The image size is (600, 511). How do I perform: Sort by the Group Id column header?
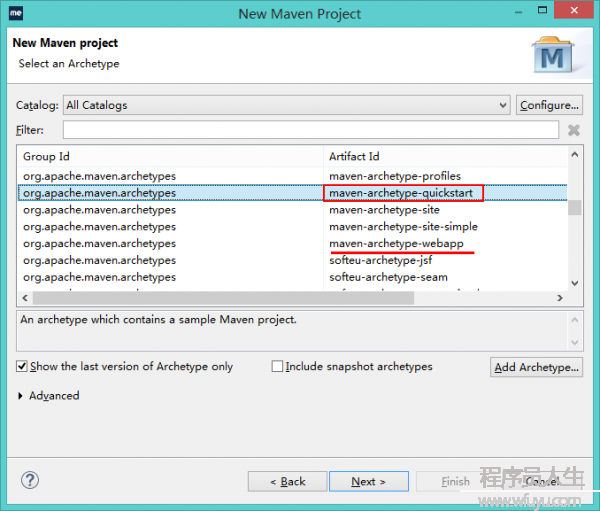coord(170,156)
